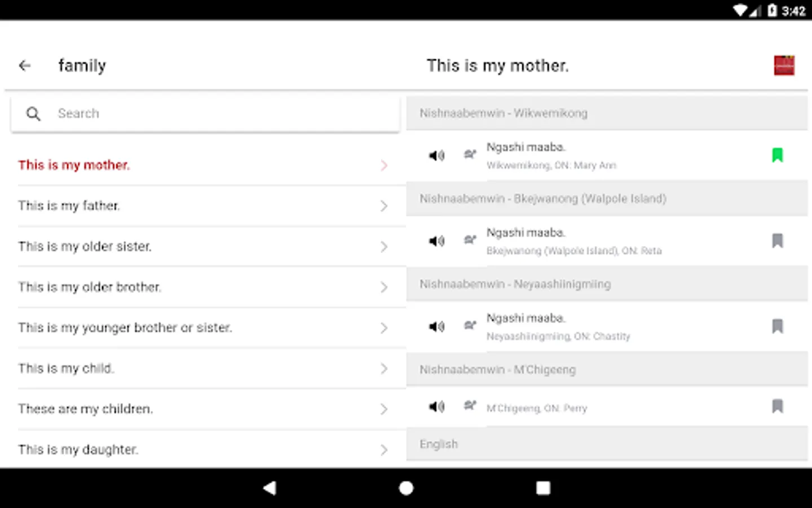
Task: Open chevron for 'This is my child'
Action: coord(384,369)
